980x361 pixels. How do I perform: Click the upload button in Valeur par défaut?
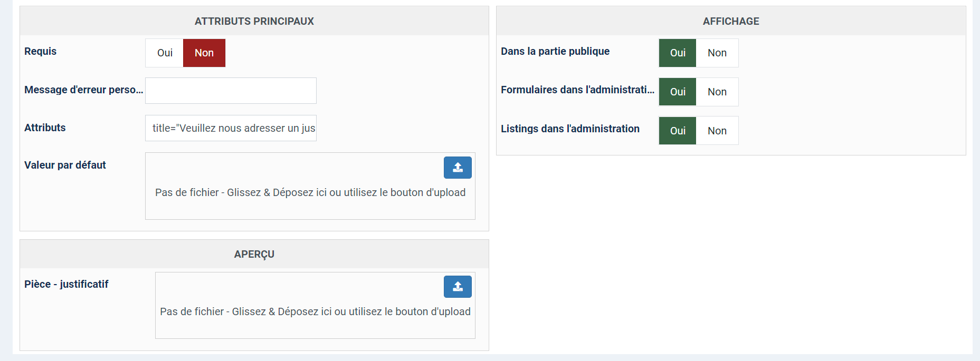458,168
